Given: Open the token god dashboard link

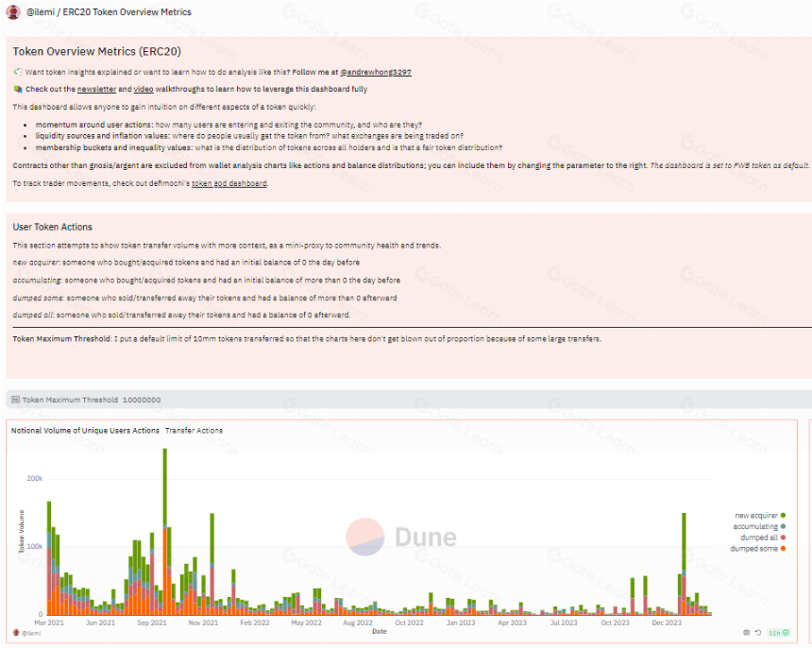Looking at the screenshot, I should (x=229, y=183).
